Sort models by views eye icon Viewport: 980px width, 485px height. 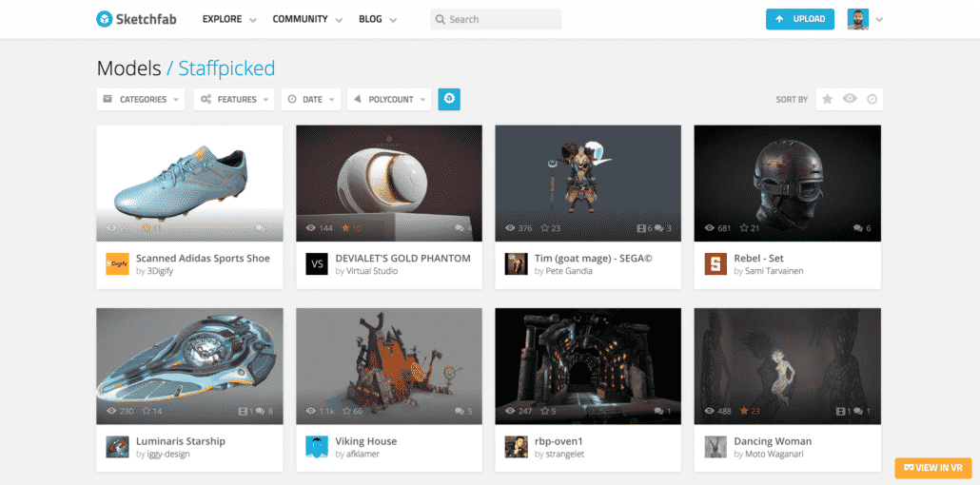point(850,99)
